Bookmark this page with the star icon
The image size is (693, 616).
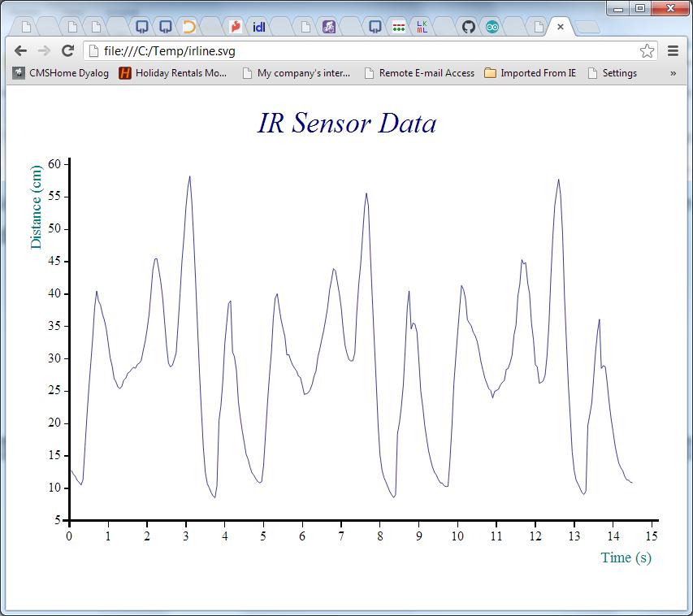pyautogui.click(x=647, y=51)
